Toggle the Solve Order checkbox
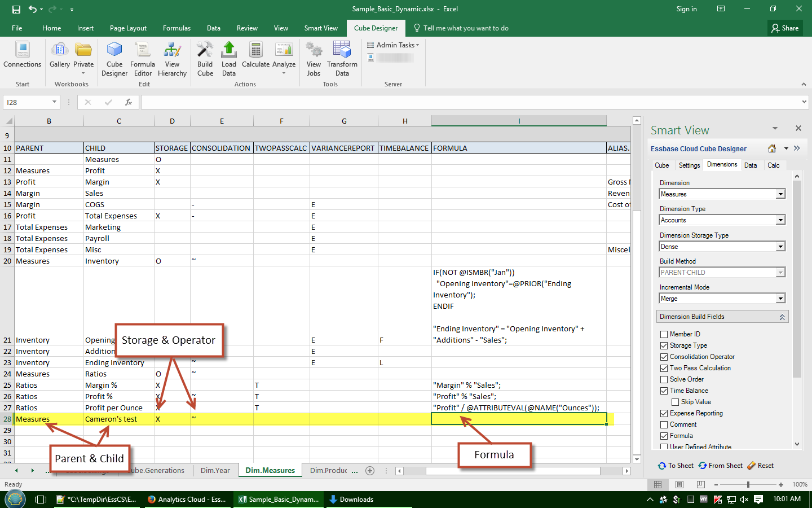Screen dimensions: 812x508 [664, 379]
